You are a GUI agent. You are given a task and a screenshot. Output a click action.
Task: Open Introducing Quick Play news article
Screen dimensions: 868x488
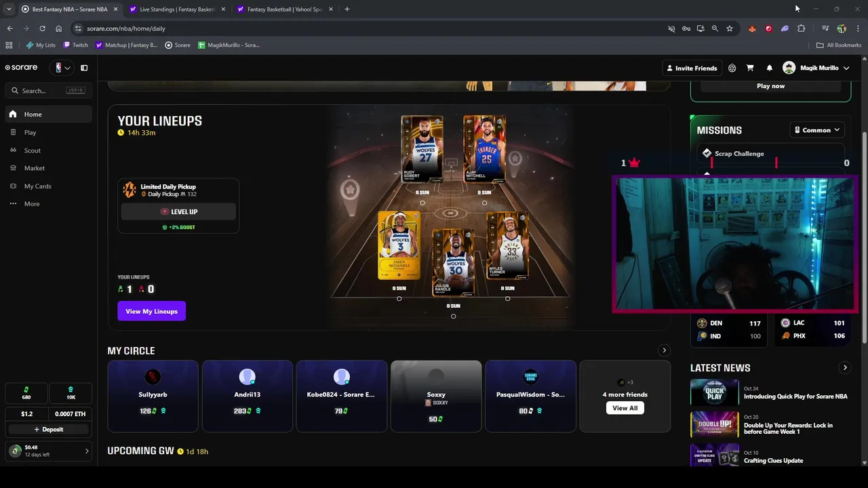770,392
